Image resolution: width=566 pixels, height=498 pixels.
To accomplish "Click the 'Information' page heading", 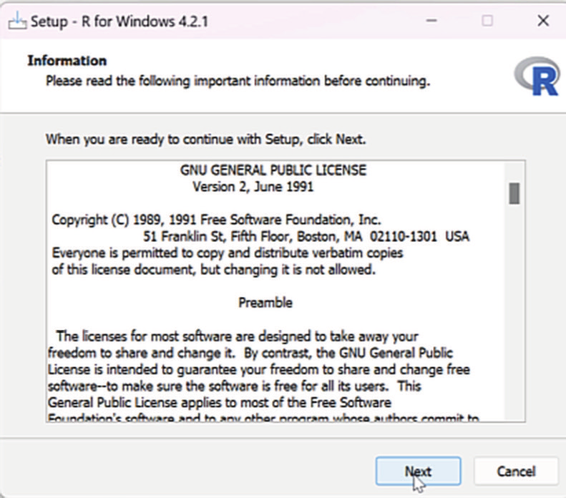I will click(x=67, y=61).
